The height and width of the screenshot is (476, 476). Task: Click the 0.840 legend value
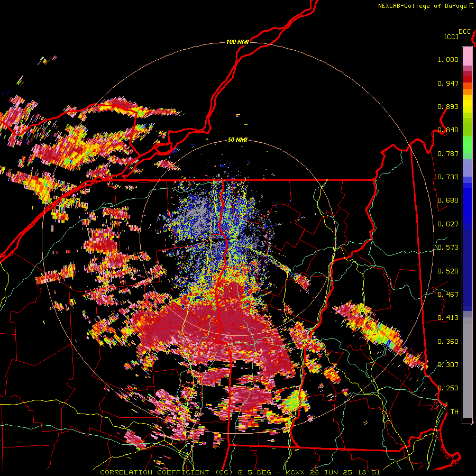click(448, 130)
